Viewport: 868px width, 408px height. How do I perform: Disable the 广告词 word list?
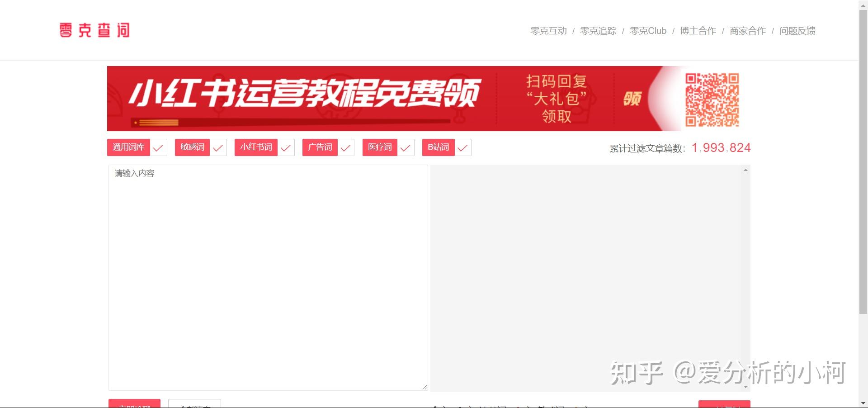[x=346, y=147]
